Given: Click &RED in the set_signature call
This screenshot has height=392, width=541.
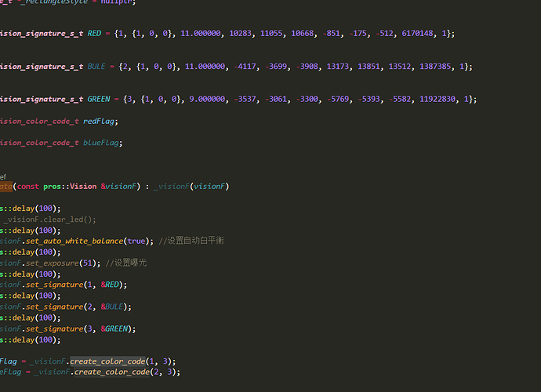Looking at the screenshot, I should point(110,285).
